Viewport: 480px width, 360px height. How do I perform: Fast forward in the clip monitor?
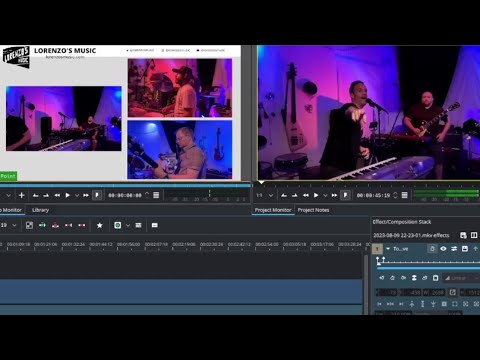click(86, 195)
